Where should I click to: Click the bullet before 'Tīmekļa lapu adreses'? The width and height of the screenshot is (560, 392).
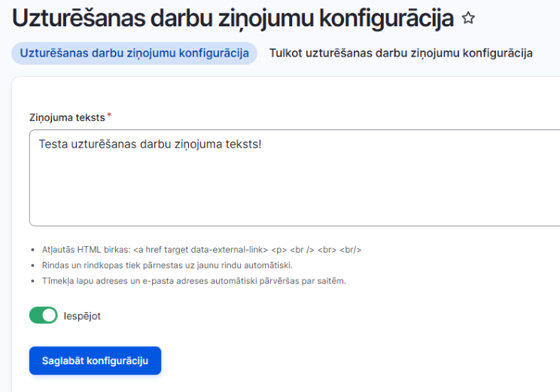(x=33, y=281)
